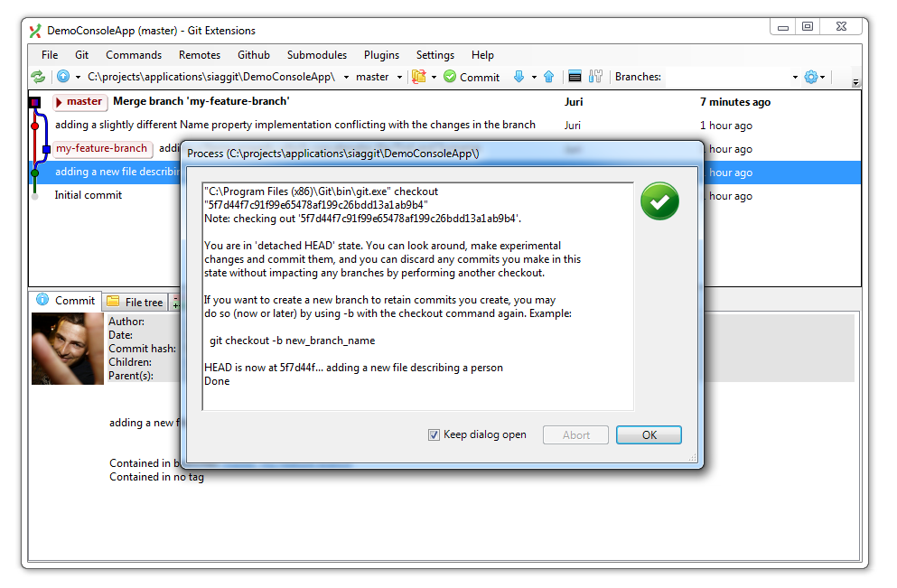Open the Pull options dropdown arrow

pyautogui.click(x=534, y=77)
